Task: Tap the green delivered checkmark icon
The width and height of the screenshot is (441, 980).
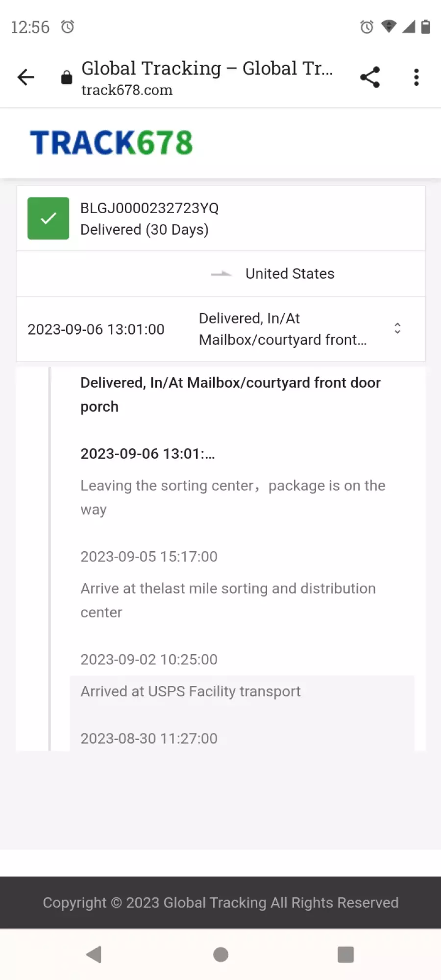Action: tap(48, 219)
